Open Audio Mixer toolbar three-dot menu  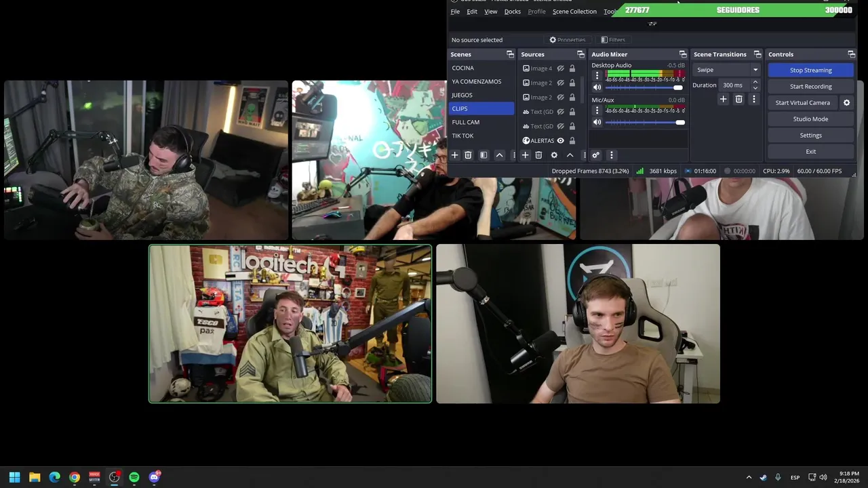[x=611, y=155]
